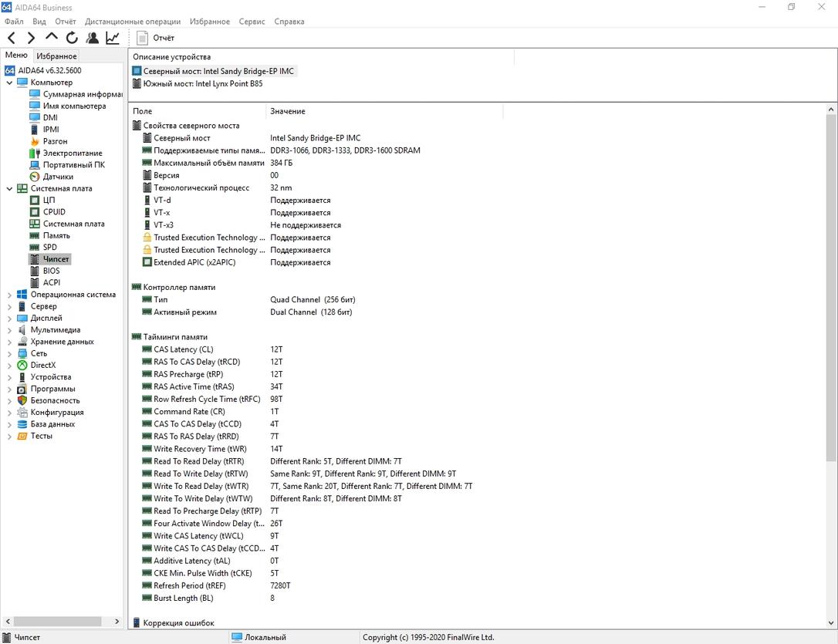Expand the Операционная система node

tap(9, 295)
